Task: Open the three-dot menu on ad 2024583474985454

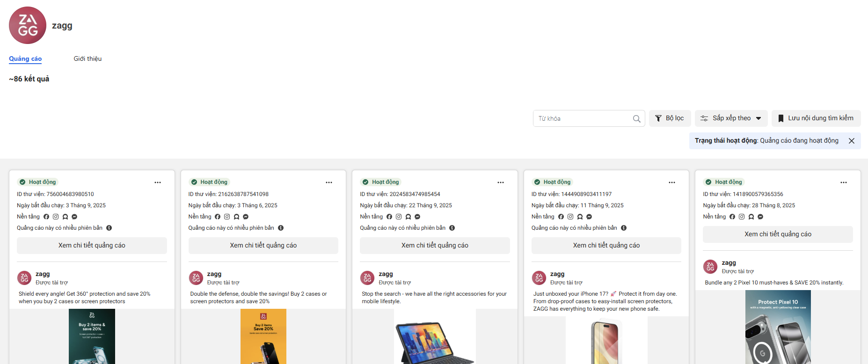Action: pos(501,182)
